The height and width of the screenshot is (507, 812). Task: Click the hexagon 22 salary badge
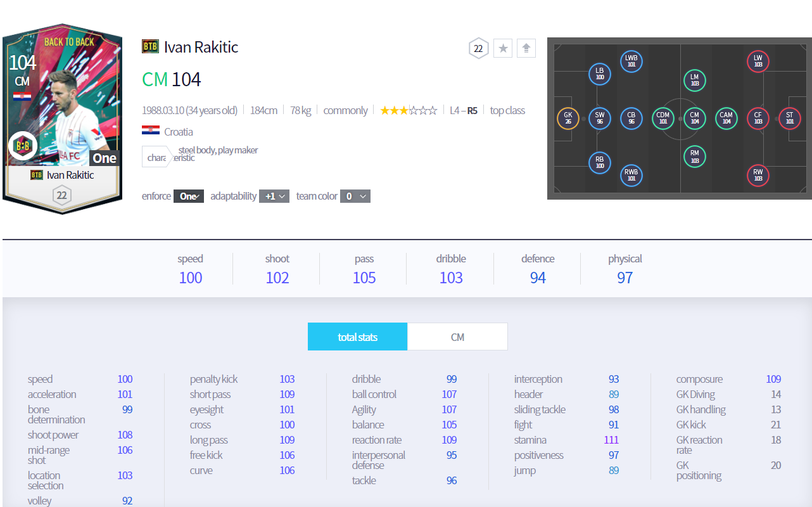pyautogui.click(x=478, y=48)
